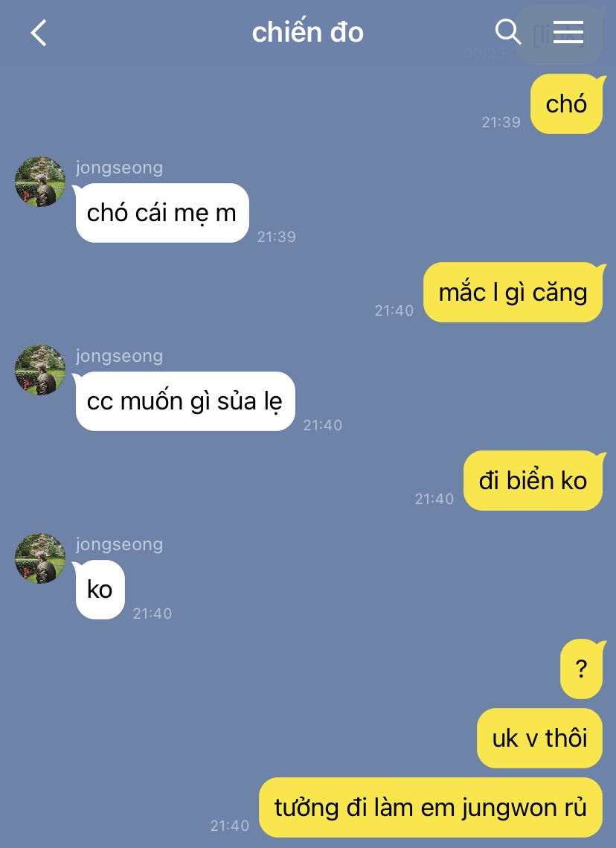Tap the jongseong name above "cc muốn gì"
Screen dimensions: 616x848
120,356
